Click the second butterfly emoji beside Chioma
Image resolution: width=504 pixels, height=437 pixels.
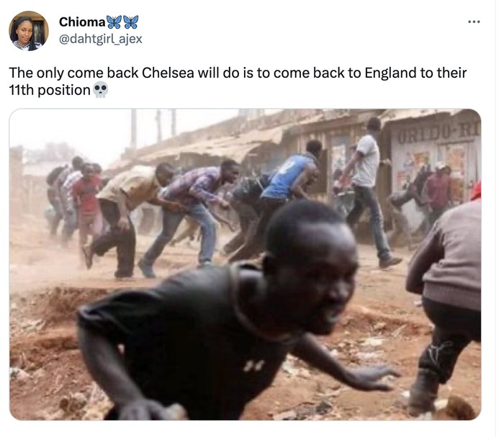131,22
